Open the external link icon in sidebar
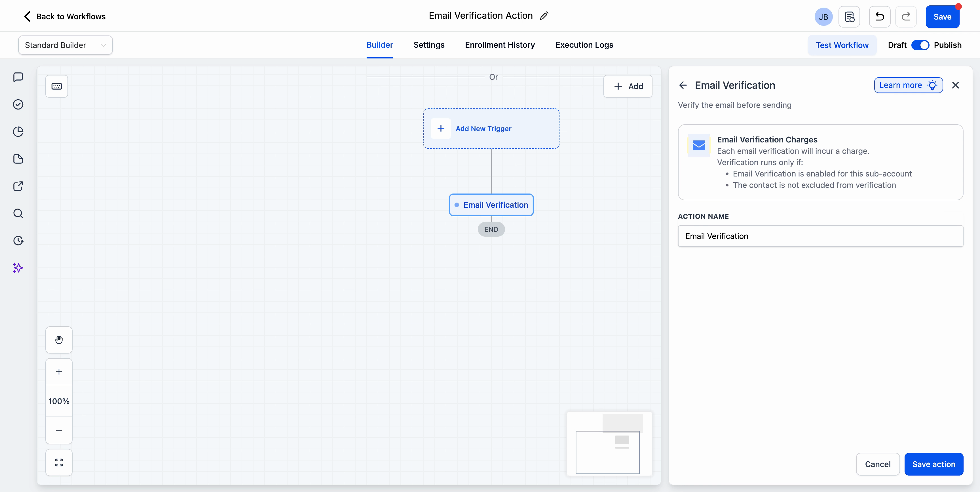Image resolution: width=980 pixels, height=492 pixels. (18, 186)
